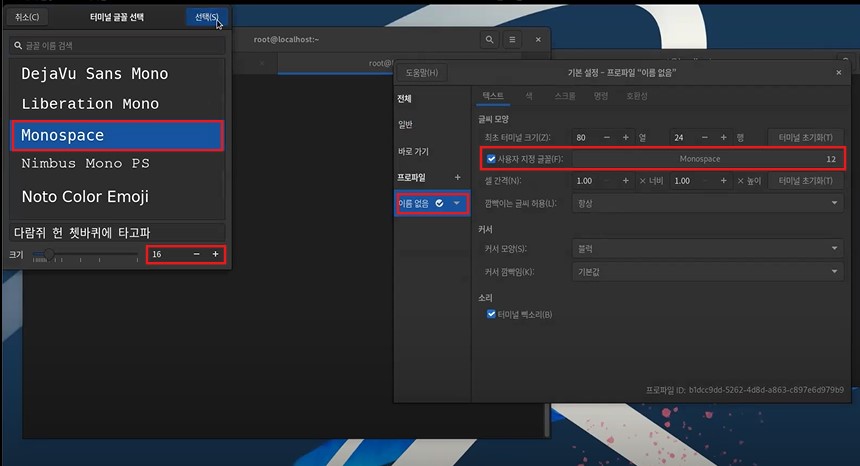Image resolution: width=860 pixels, height=466 pixels.
Task: Close the profile preferences dialog
Action: [x=839, y=72]
